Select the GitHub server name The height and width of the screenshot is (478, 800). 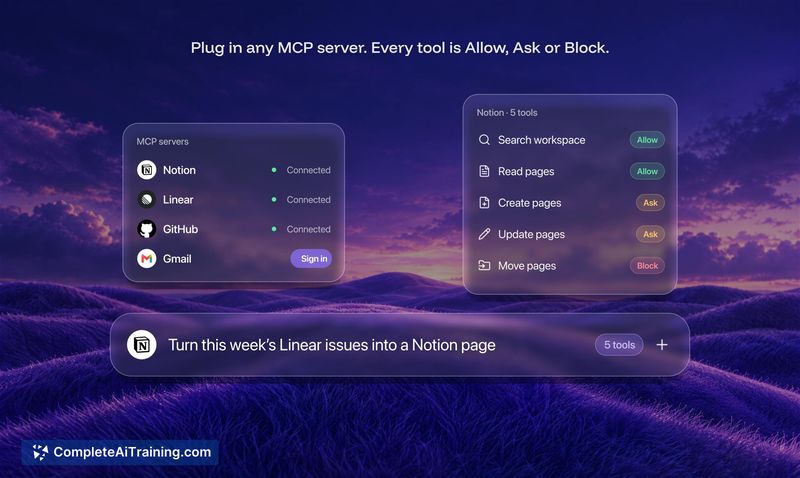click(x=180, y=229)
